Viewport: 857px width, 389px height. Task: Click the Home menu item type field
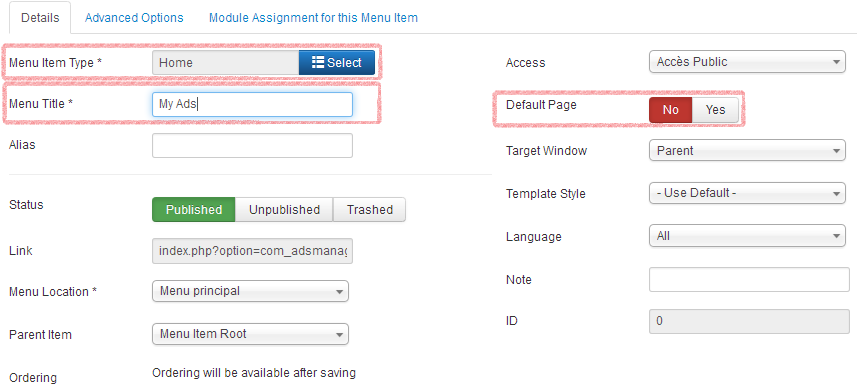click(225, 63)
